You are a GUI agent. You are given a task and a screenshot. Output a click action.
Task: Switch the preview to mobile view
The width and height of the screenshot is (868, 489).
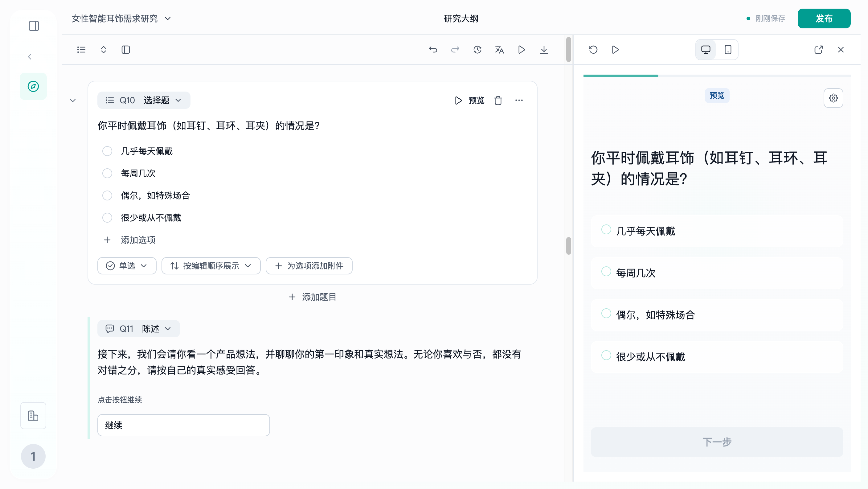point(728,50)
